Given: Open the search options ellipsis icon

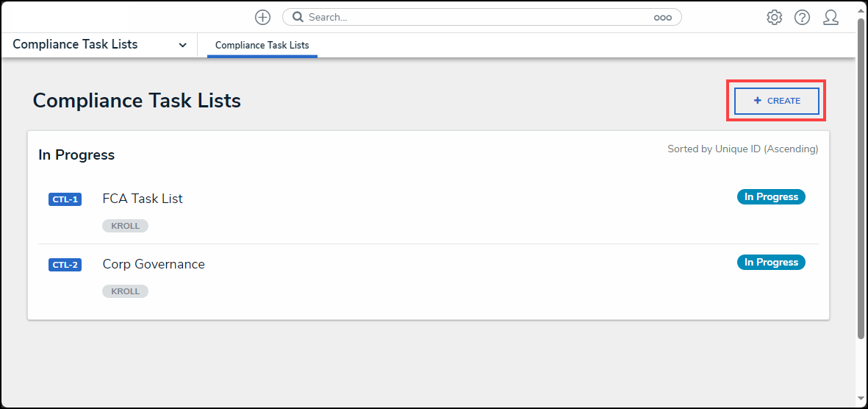Looking at the screenshot, I should [662, 18].
